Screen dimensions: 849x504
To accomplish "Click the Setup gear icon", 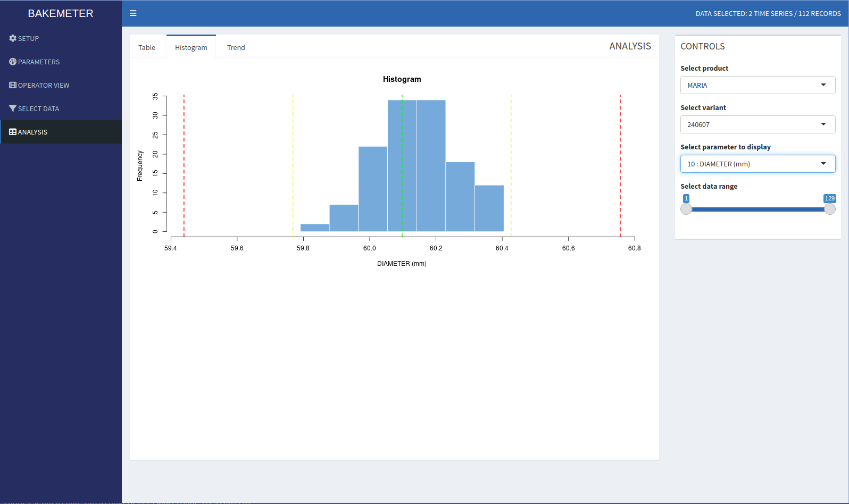I will click(x=13, y=38).
